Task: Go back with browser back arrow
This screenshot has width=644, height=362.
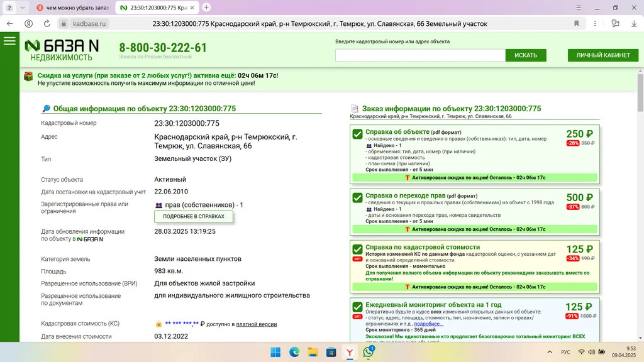Action: coord(10,24)
